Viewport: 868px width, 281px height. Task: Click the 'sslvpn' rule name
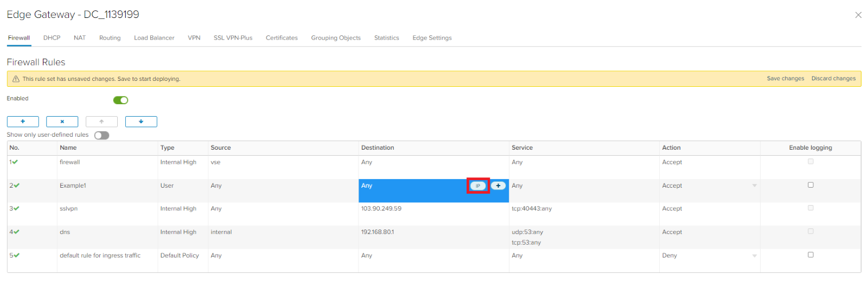click(x=68, y=208)
